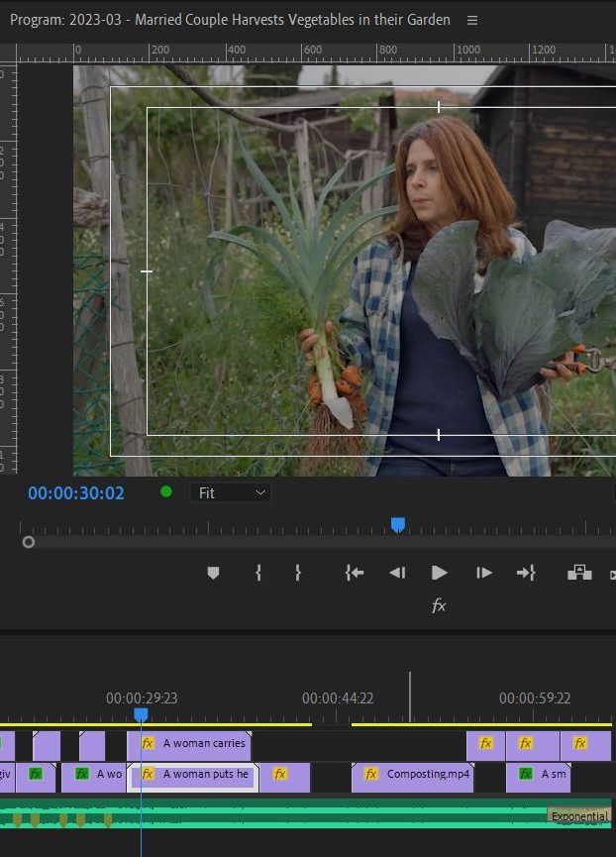
Task: Click the 00:00:30:02 playhead timecode field
Action: 76,493
